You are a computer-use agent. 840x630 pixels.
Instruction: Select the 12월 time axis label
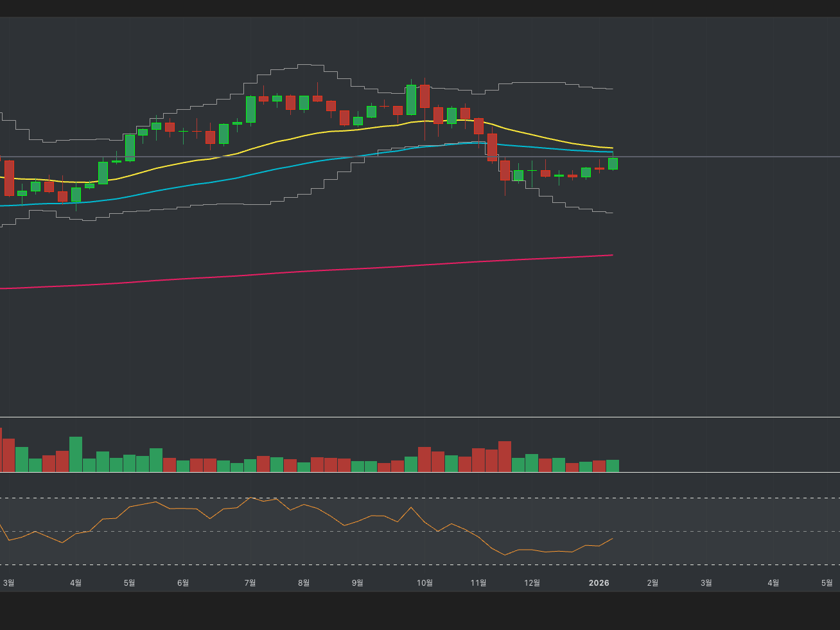pyautogui.click(x=532, y=583)
